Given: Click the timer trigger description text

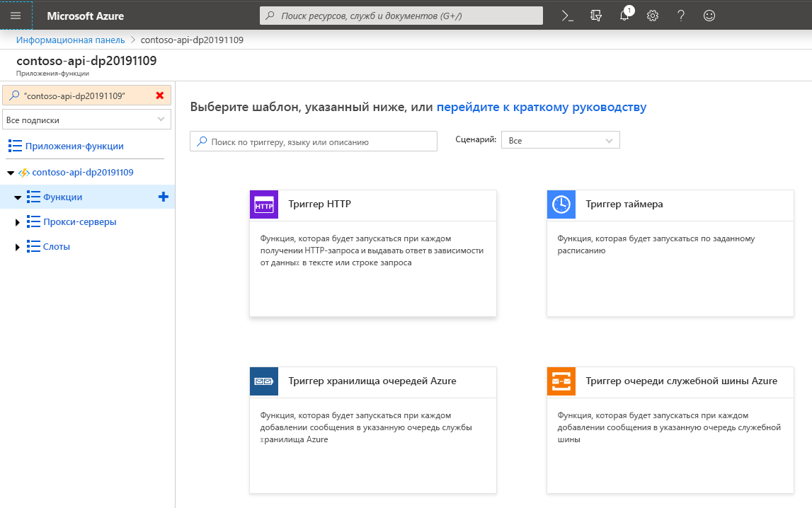Looking at the screenshot, I should point(656,245).
